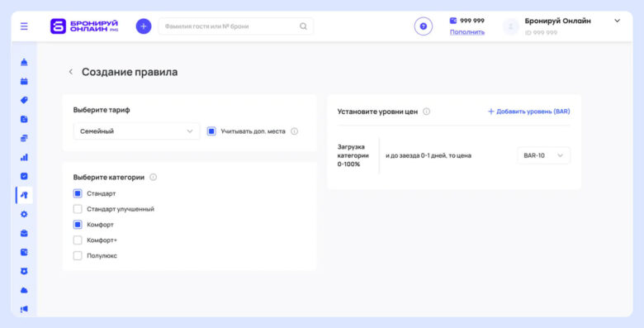Click the 999 999 balance value
This screenshot has width=644, height=328.
coord(472,21)
